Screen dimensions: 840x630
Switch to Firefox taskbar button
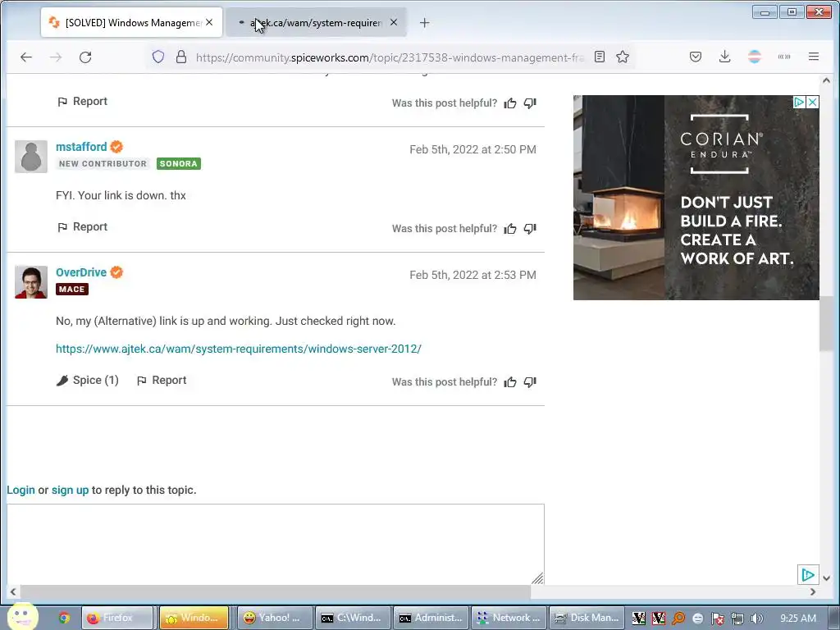[117, 618]
